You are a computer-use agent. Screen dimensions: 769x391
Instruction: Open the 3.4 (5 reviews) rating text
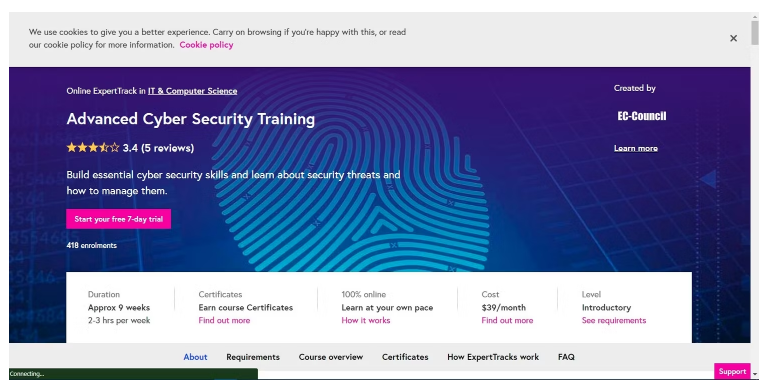158,148
